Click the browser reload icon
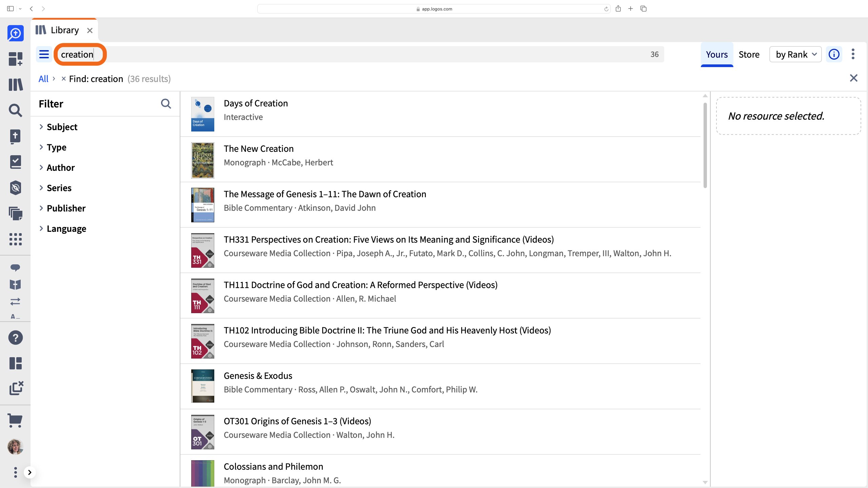868x488 pixels. [606, 9]
